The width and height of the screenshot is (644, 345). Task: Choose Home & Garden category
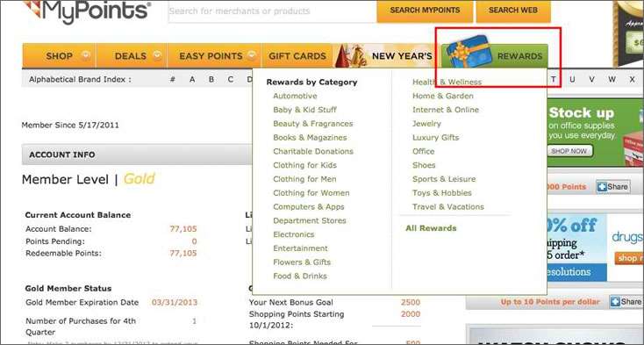443,96
